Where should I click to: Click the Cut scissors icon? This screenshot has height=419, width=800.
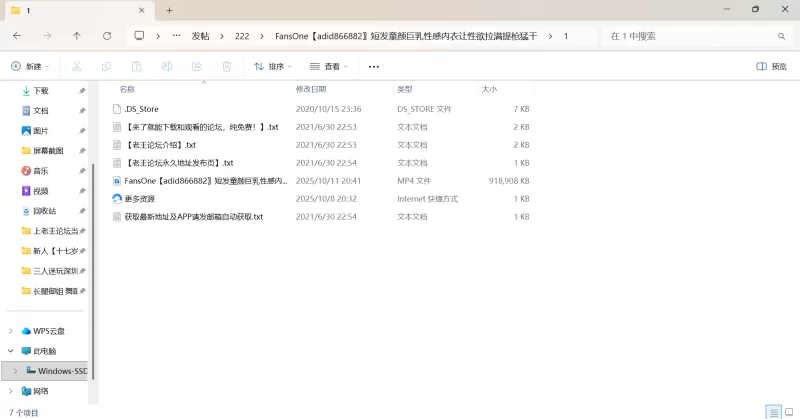point(76,66)
